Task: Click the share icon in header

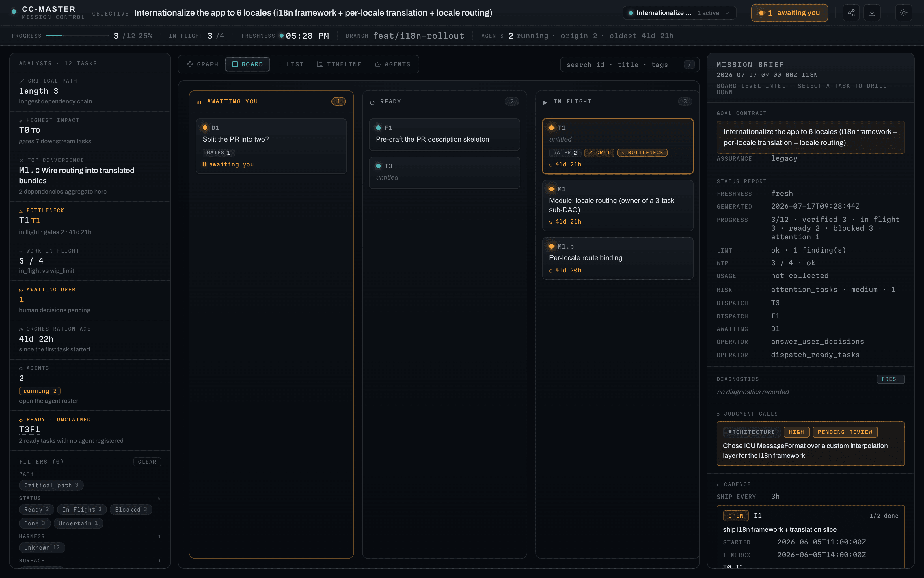Action: [x=851, y=13]
